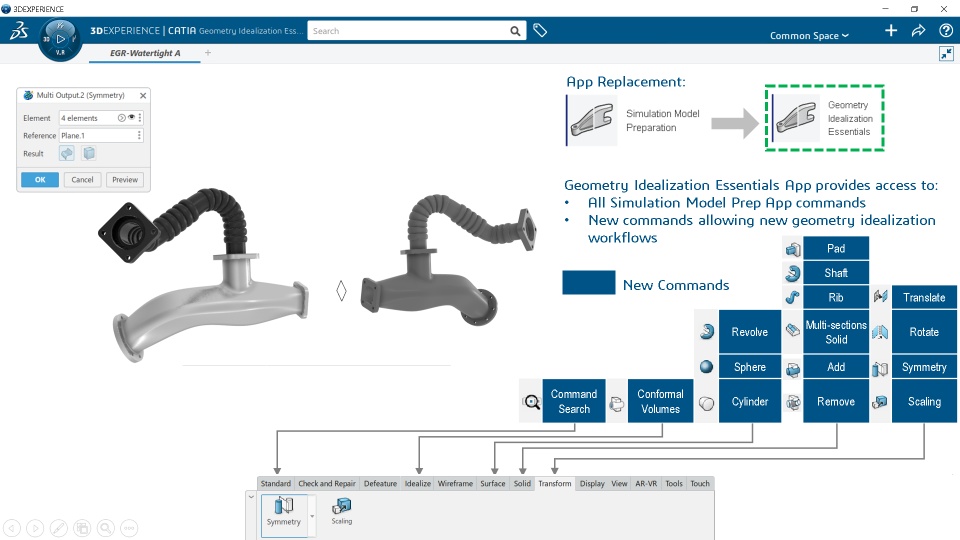
Task: Cancel the Multi Output dialog
Action: (x=82, y=179)
